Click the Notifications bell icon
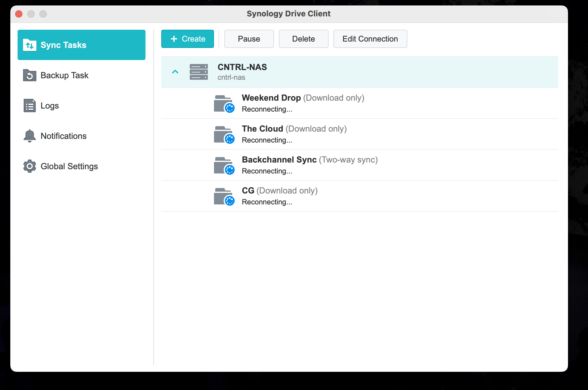 tap(30, 136)
